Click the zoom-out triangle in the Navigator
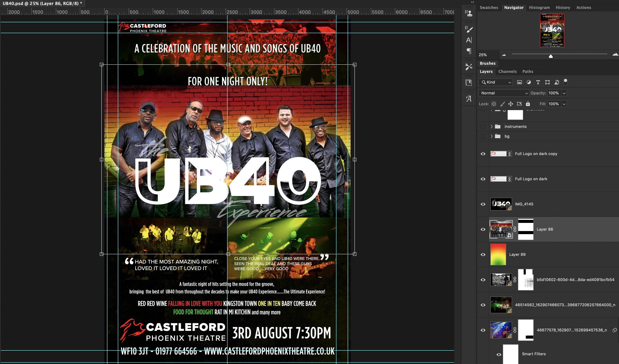 pos(504,55)
